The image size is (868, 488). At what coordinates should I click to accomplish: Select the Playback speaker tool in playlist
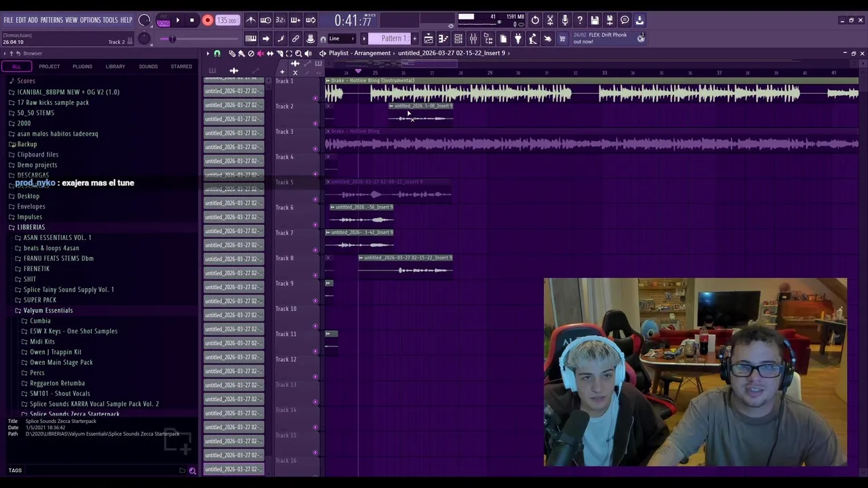click(x=308, y=53)
